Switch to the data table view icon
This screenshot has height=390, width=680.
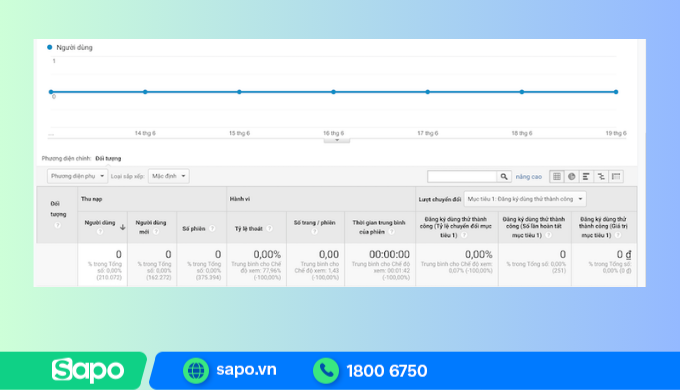(x=557, y=177)
